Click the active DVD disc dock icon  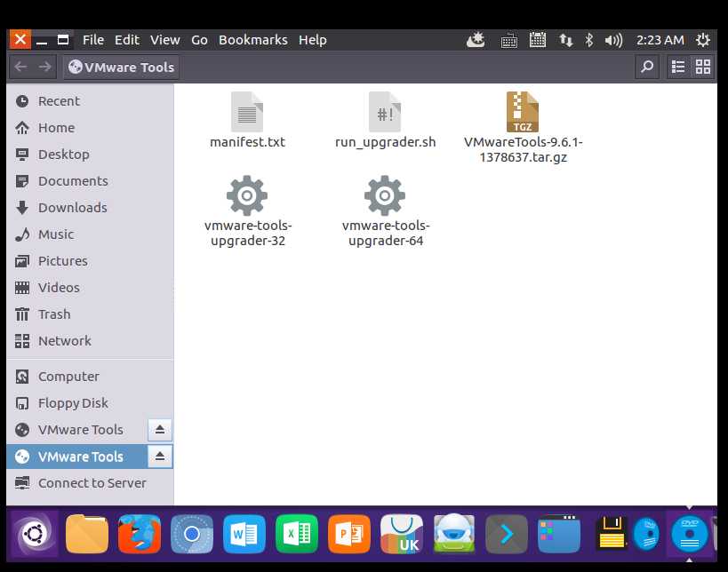tap(690, 534)
